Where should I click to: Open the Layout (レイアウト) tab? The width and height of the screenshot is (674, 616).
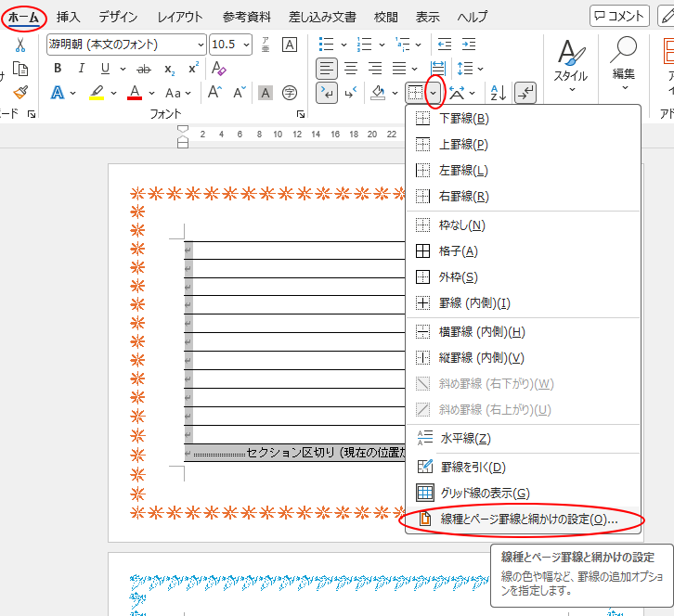click(x=180, y=18)
